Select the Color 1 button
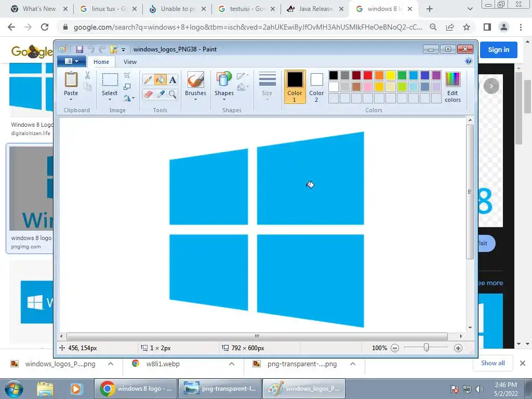This screenshot has width=532, height=399. click(295, 87)
